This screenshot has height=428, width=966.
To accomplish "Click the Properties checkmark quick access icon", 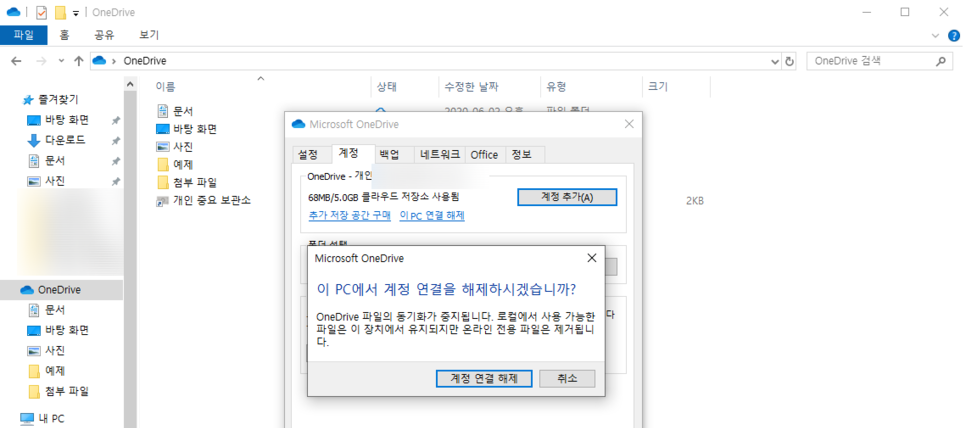I will click(42, 12).
